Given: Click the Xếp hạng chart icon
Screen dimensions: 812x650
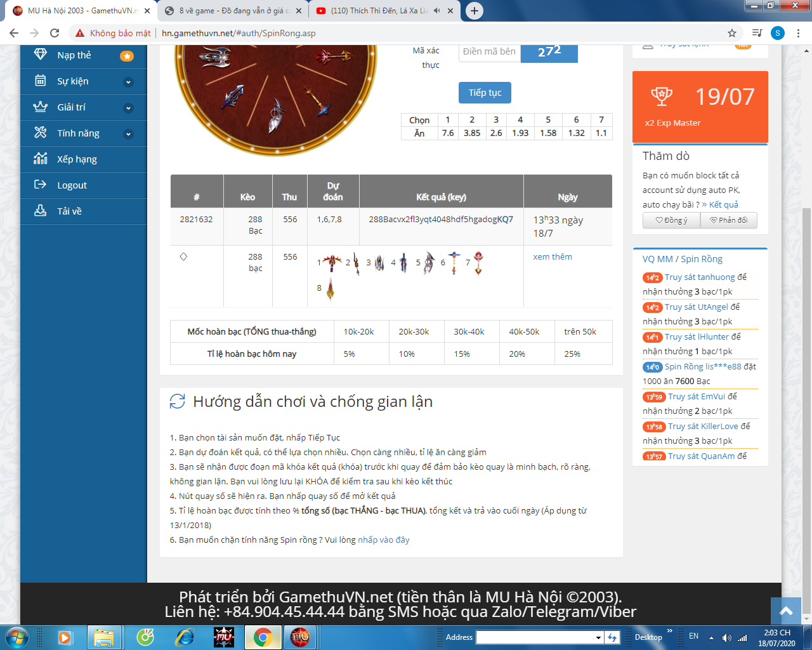Looking at the screenshot, I should click(40, 159).
